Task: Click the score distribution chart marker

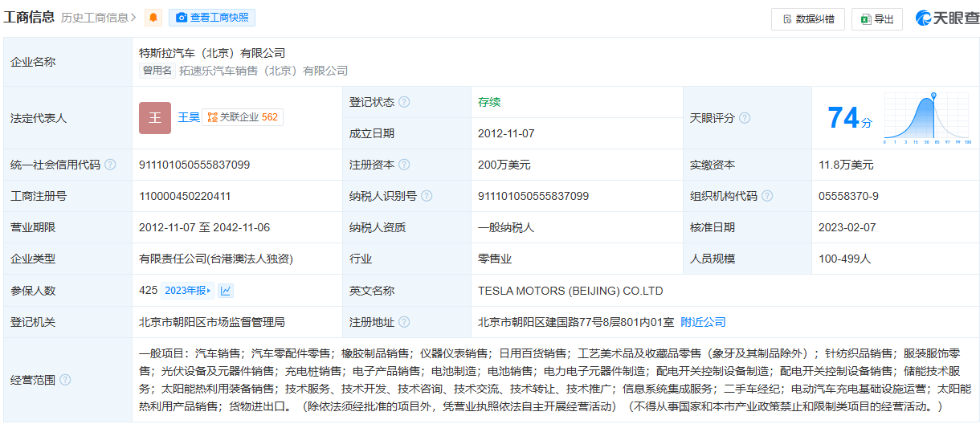Action: click(x=933, y=96)
